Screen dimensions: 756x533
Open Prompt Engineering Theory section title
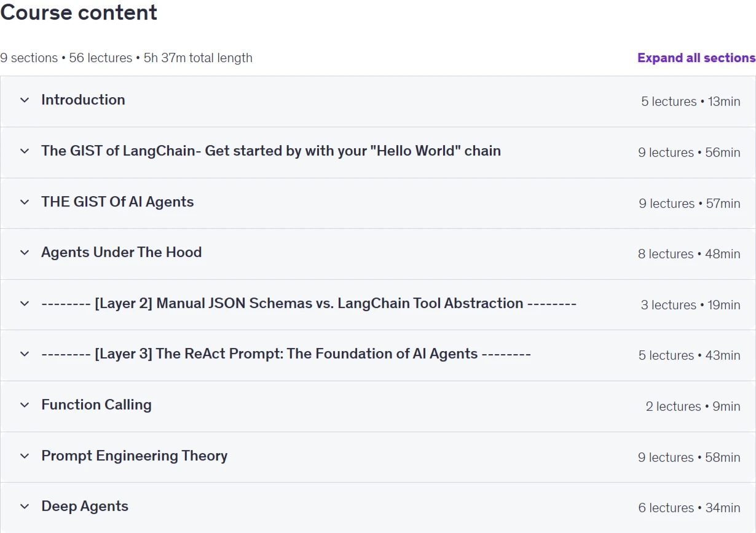click(x=135, y=456)
